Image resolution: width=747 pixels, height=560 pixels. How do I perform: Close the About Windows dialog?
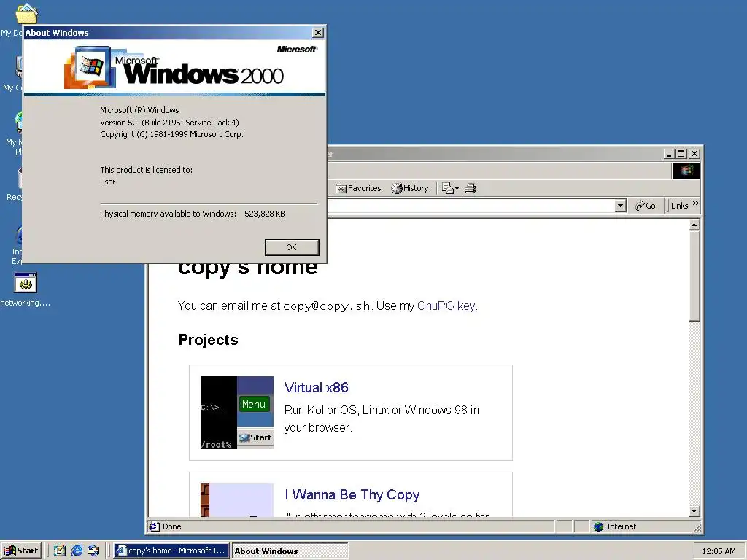click(318, 32)
